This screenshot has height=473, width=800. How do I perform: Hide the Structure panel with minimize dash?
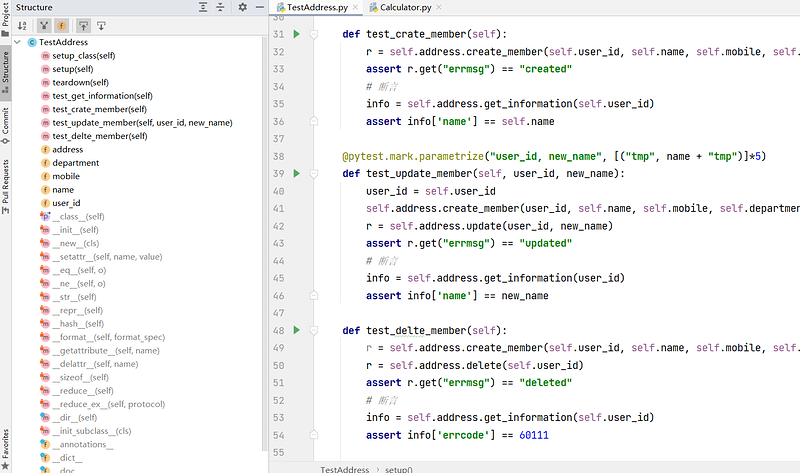[x=259, y=7]
